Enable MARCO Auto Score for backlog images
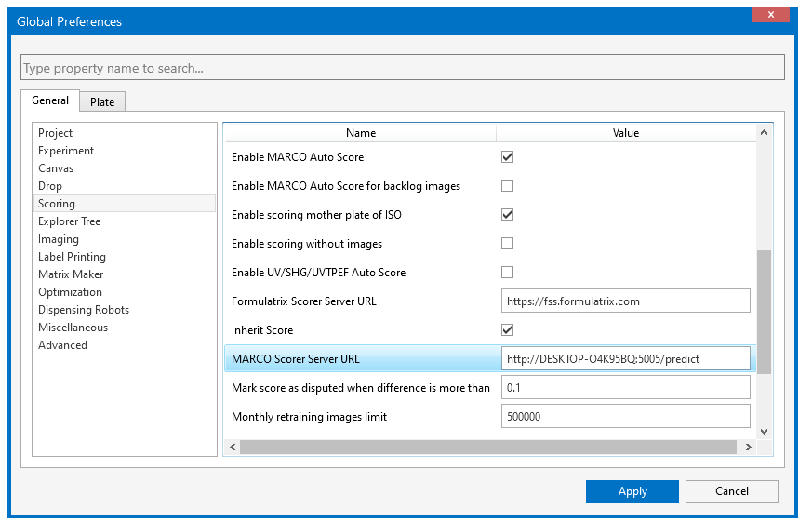812x522 pixels. [x=507, y=186]
